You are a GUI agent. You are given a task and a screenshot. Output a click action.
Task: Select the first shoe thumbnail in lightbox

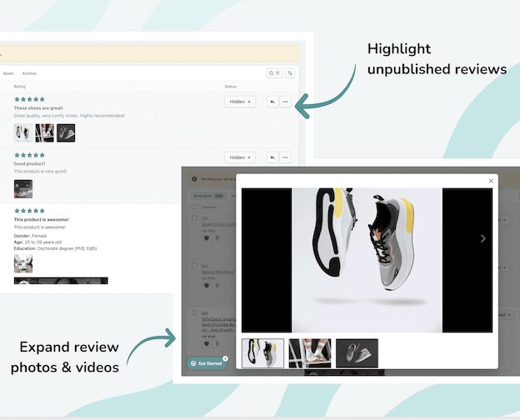tap(262, 352)
